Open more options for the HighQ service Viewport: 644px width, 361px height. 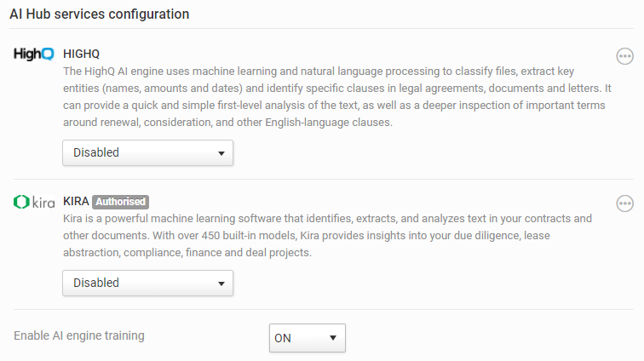[625, 56]
